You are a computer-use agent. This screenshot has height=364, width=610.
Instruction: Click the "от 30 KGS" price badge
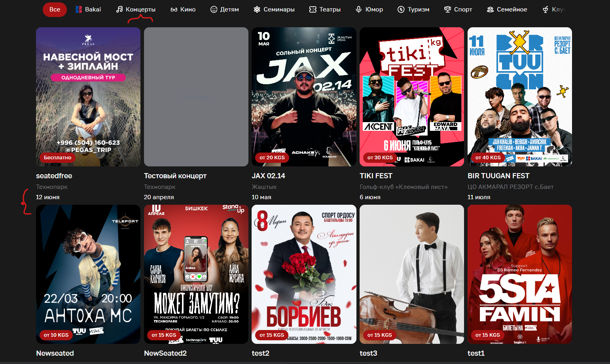[x=380, y=157]
